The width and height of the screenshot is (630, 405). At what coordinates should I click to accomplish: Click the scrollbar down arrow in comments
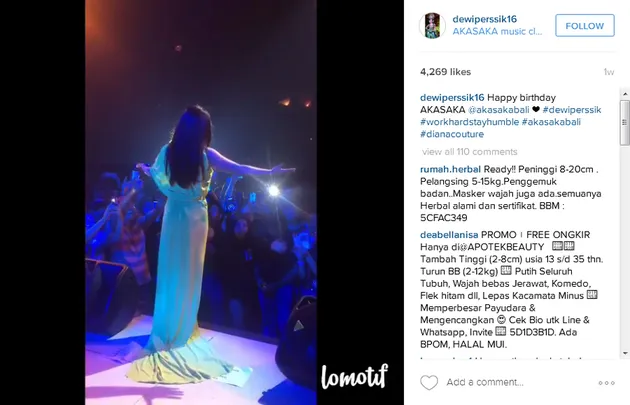(x=625, y=353)
